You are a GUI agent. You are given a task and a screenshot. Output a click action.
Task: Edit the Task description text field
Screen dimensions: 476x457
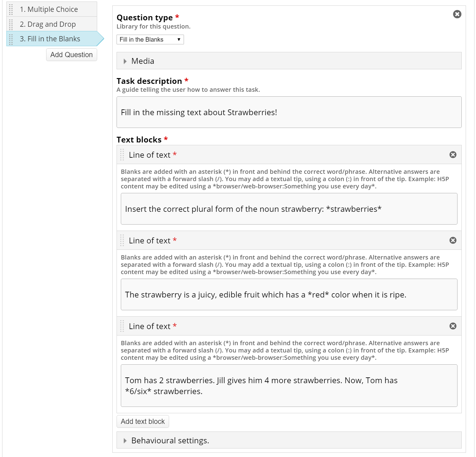[x=289, y=112]
